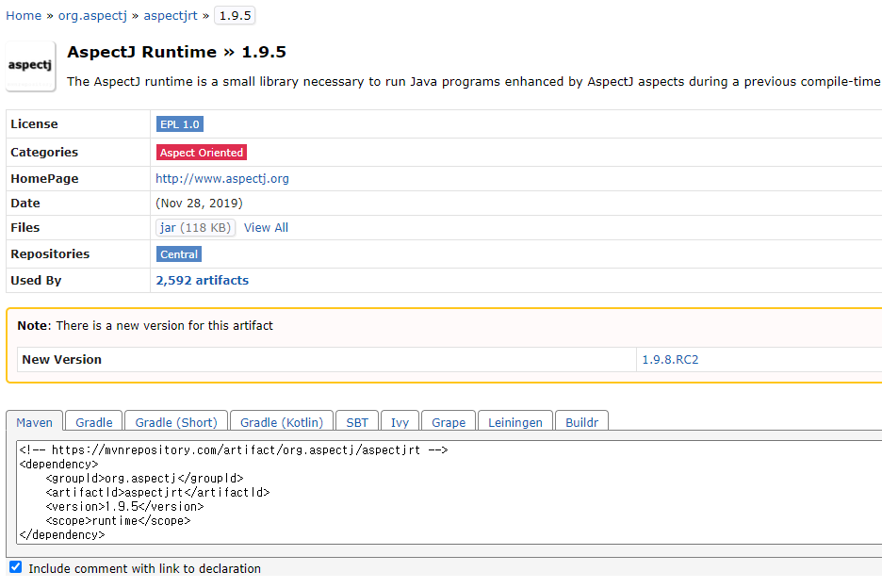Open View All files link
Viewport: 882px width, 588px height.
pos(266,228)
